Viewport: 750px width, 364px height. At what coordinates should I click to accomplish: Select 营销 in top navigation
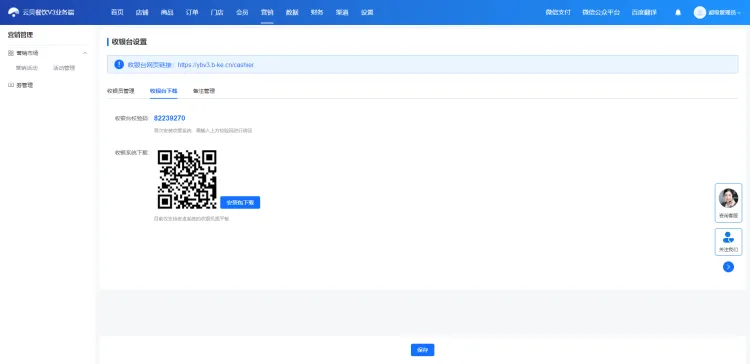coord(267,12)
